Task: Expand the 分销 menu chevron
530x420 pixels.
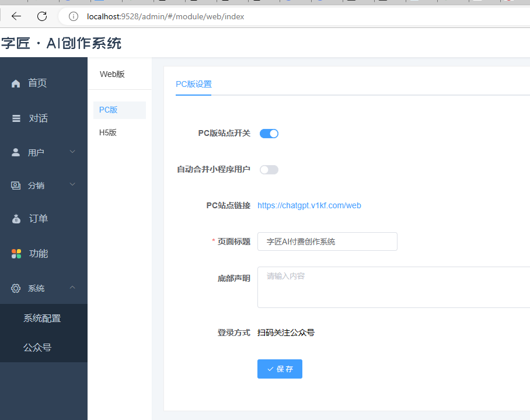Action: coord(72,184)
